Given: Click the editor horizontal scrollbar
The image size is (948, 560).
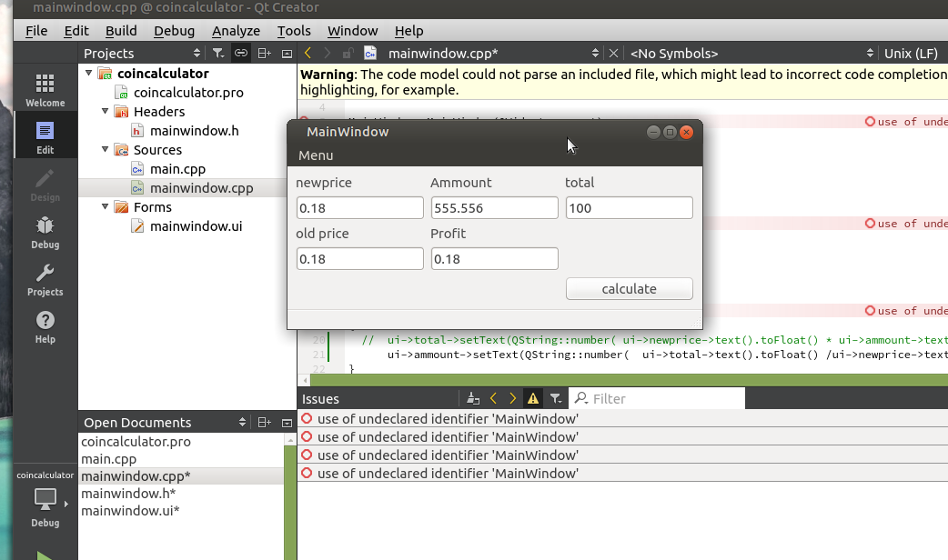Looking at the screenshot, I should tap(629, 380).
